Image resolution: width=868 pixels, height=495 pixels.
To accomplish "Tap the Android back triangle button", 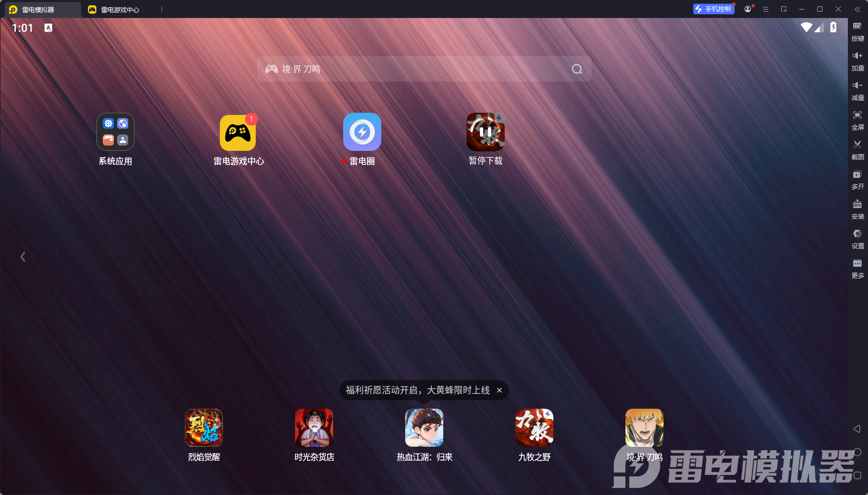I will pos(857,429).
